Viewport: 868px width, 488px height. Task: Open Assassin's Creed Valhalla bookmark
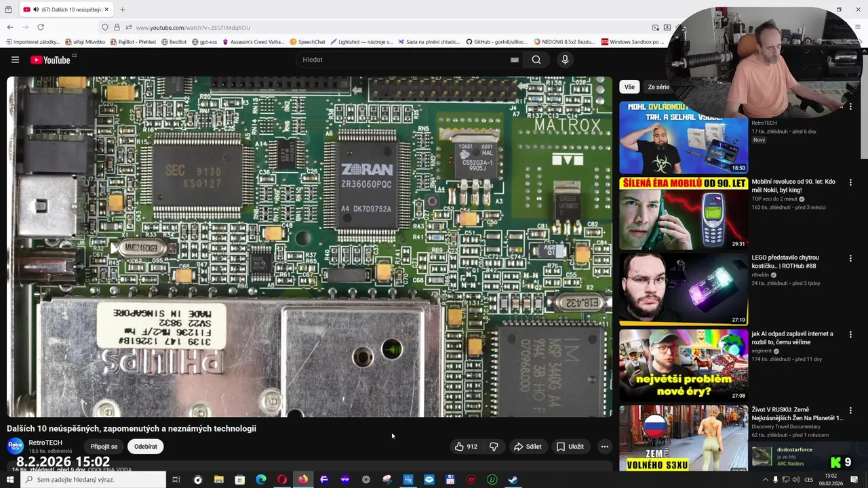point(254,42)
